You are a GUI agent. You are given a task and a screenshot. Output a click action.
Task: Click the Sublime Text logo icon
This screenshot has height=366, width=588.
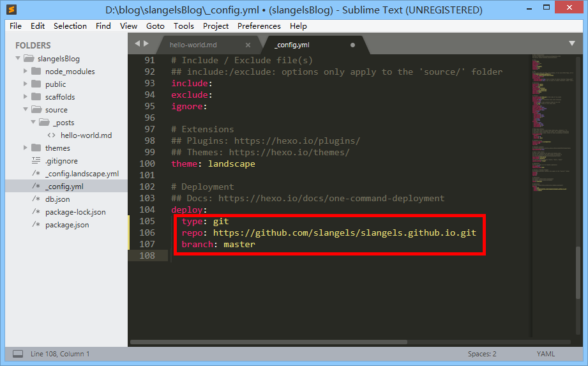[x=11, y=10]
